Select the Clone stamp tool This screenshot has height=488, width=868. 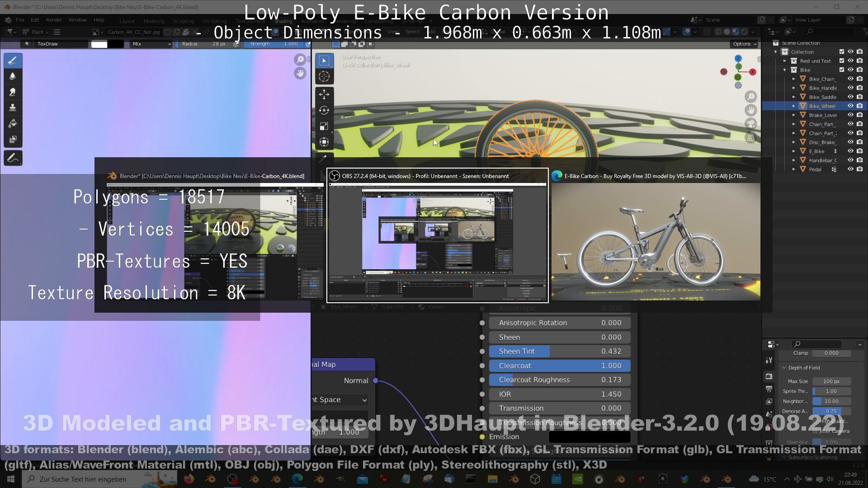coord(13,108)
